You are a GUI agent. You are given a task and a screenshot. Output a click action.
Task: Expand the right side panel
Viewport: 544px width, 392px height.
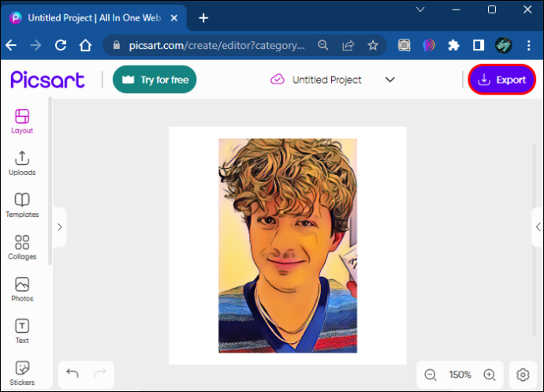[538, 227]
